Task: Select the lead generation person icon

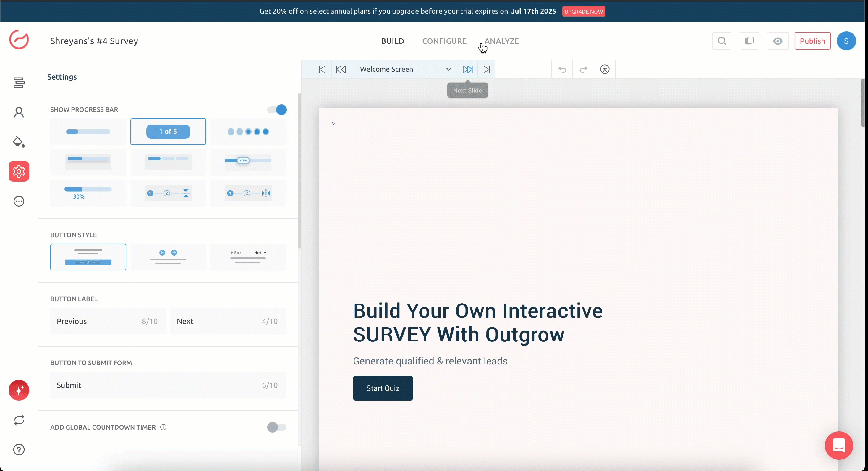Action: point(19,112)
